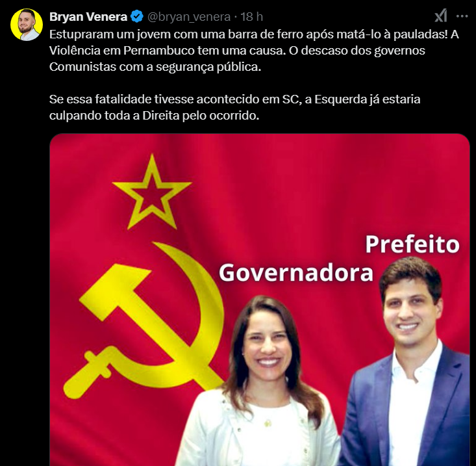Open Bryan Venera's profile avatar
The image size is (476, 466).
click(x=27, y=25)
